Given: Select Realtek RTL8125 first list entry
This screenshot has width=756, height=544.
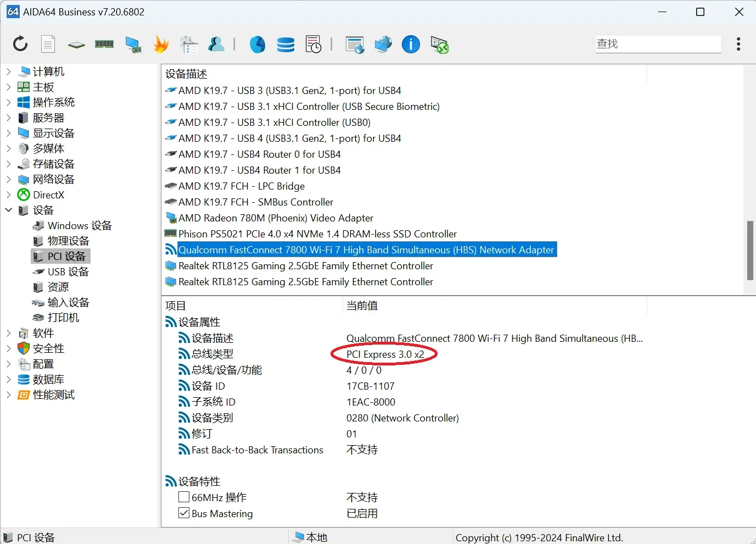Looking at the screenshot, I should pyautogui.click(x=305, y=266).
